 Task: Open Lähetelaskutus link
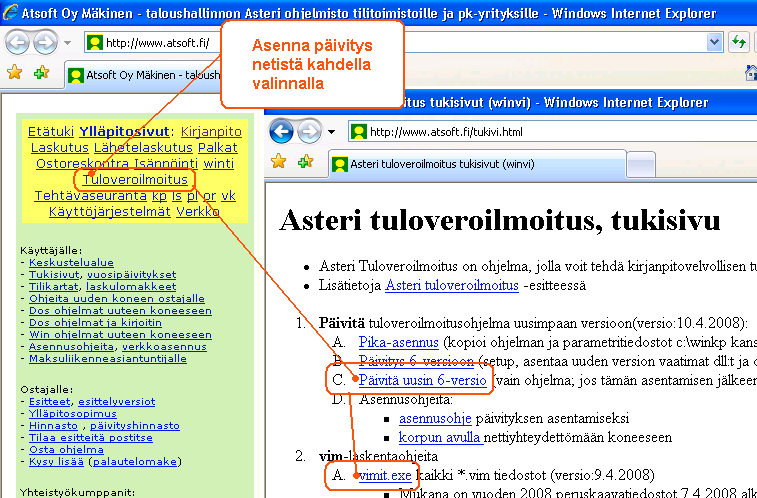tap(143, 148)
